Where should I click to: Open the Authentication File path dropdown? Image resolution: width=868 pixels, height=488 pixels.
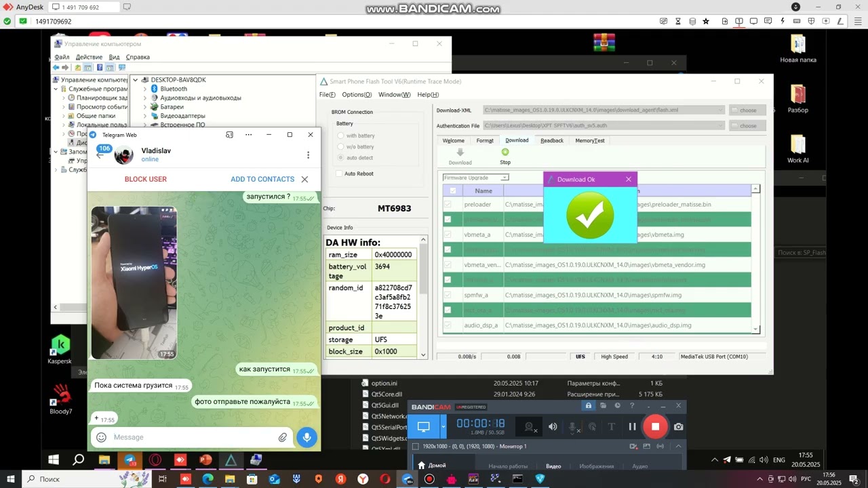720,125
